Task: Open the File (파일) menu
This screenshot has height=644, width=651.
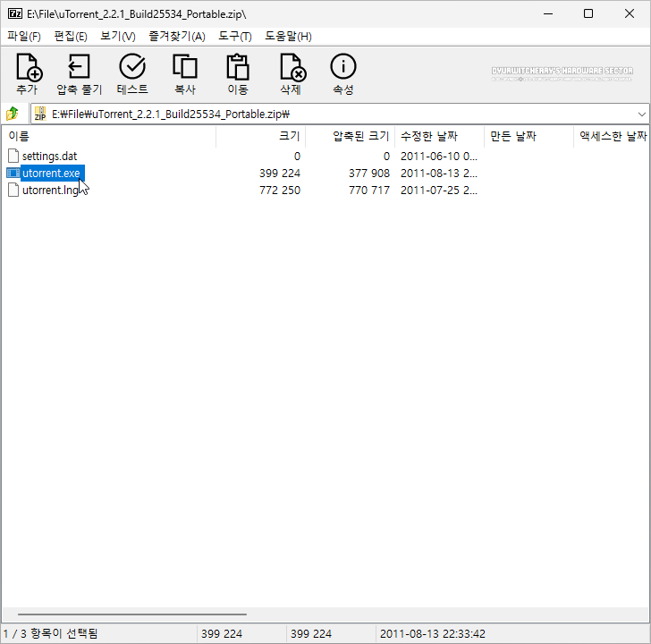Action: coord(24,37)
